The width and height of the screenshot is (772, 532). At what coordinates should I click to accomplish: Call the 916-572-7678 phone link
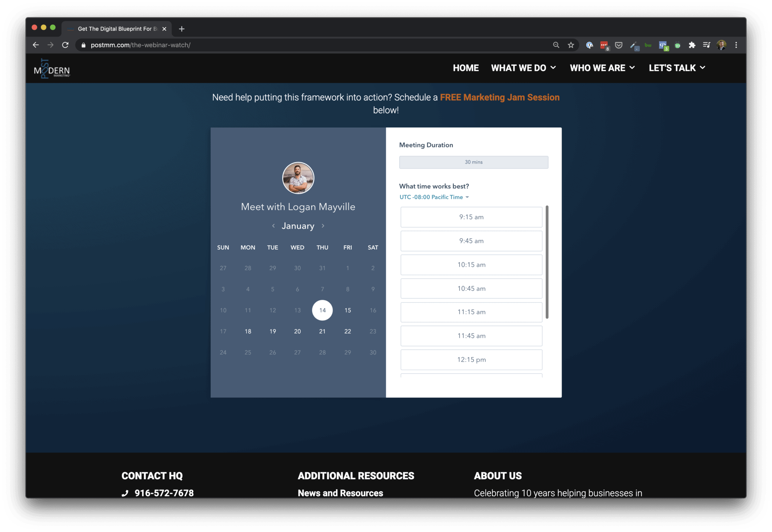(164, 493)
